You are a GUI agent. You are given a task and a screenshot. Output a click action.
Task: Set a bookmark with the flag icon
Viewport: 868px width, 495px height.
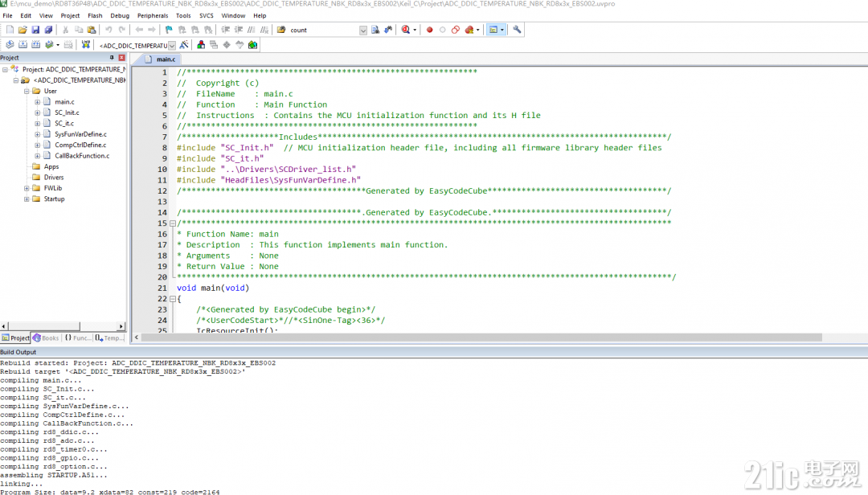[x=169, y=30]
